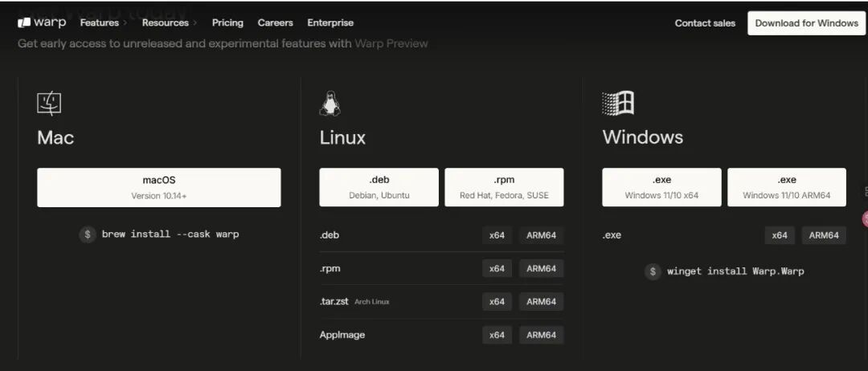Viewport: 868px width, 371px height.
Task: Click the Linux heading
Action: (342, 137)
